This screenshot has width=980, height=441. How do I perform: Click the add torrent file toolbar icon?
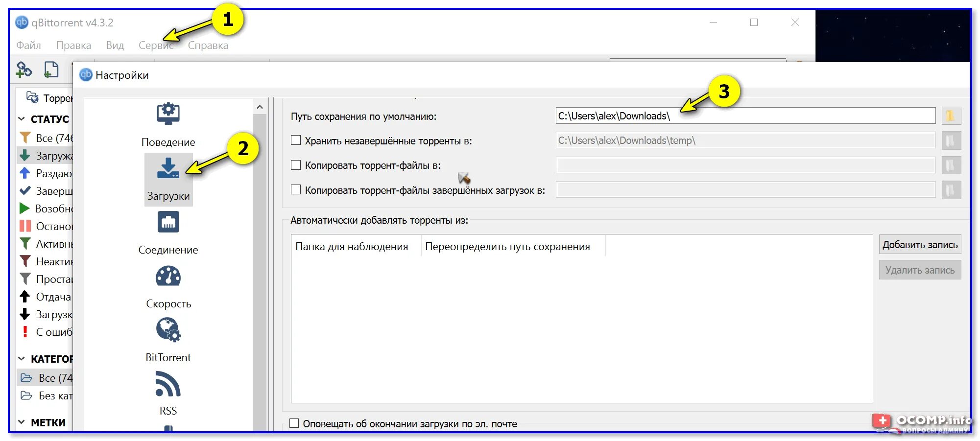tap(51, 70)
